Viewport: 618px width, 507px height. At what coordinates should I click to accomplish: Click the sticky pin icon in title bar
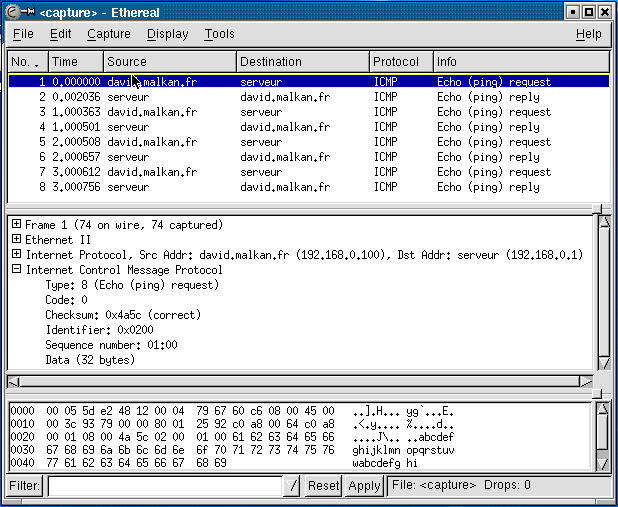pyautogui.click(x=28, y=12)
